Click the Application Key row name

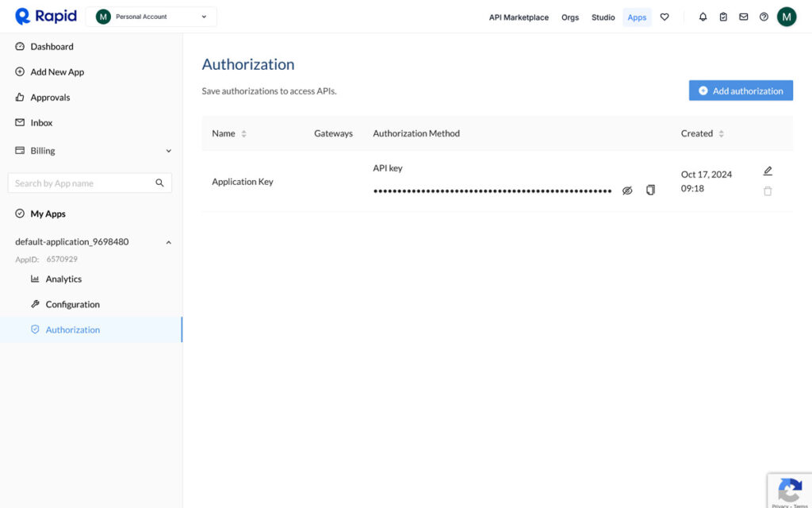coord(243,182)
